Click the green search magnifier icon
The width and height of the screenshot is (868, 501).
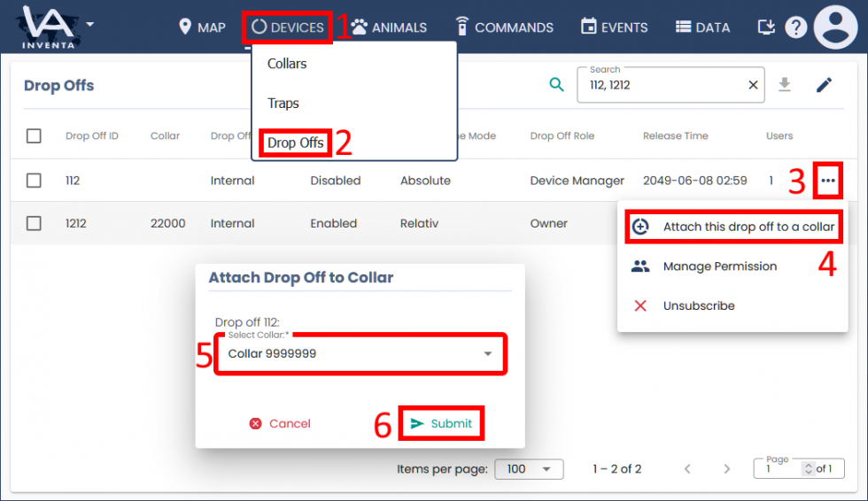(556, 85)
